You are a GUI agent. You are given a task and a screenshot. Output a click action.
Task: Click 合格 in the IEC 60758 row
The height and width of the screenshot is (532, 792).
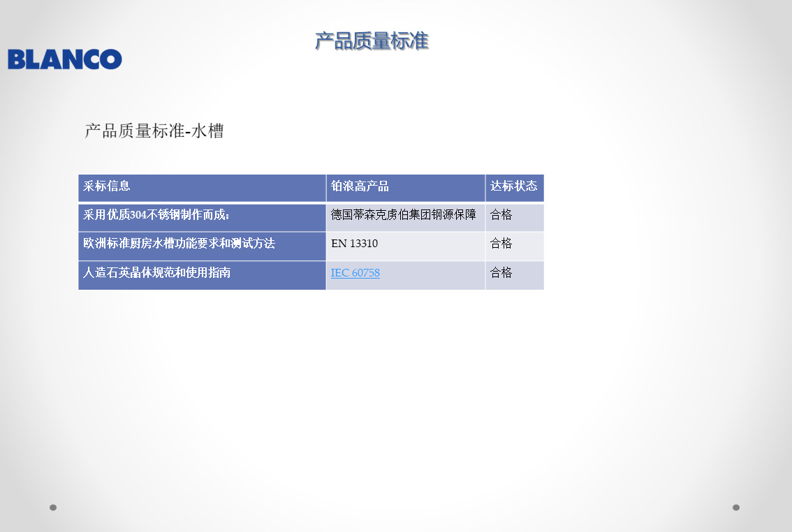(x=515, y=276)
